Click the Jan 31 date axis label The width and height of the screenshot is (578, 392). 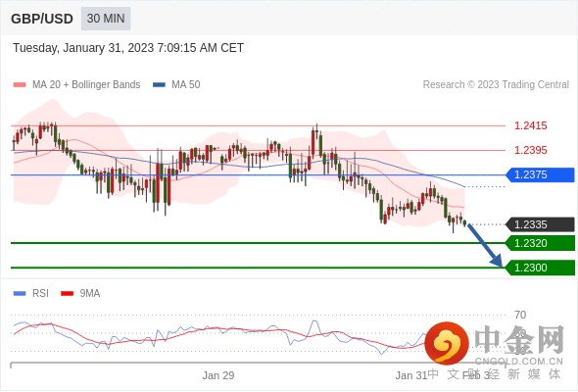411,375
